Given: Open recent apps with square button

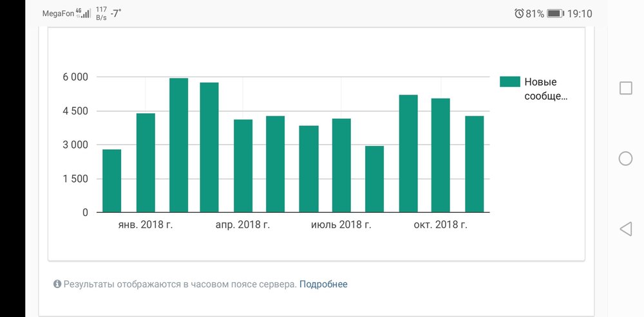Looking at the screenshot, I should pyautogui.click(x=625, y=88).
